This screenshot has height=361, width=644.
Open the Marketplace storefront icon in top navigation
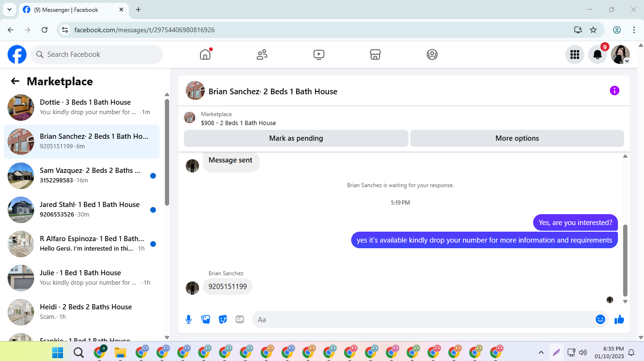375,54
